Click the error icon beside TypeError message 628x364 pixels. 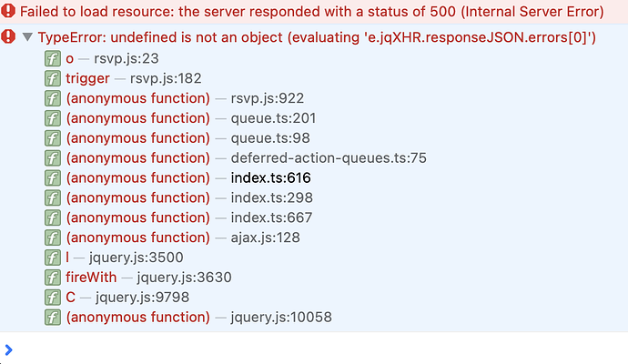click(8, 36)
